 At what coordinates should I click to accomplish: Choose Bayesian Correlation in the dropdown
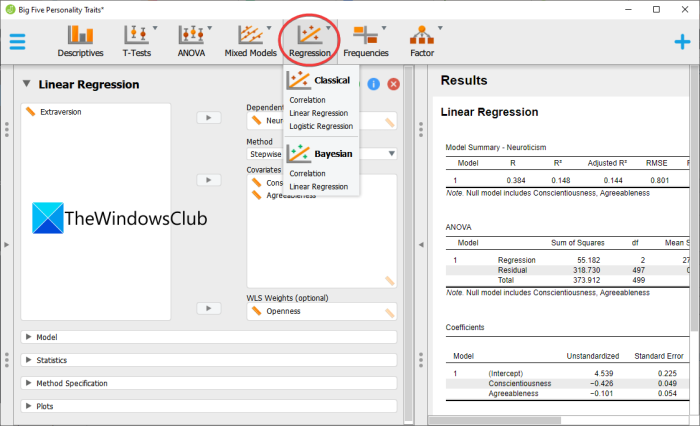[x=307, y=173]
